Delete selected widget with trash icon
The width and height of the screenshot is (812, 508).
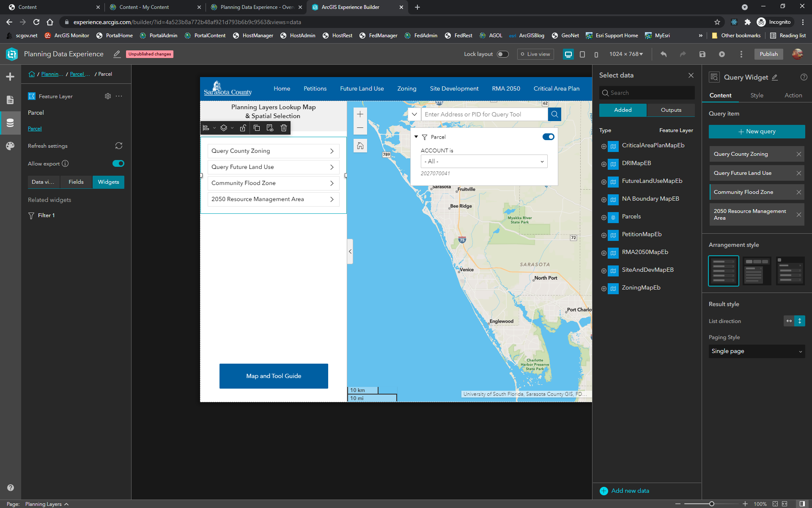[x=283, y=128]
